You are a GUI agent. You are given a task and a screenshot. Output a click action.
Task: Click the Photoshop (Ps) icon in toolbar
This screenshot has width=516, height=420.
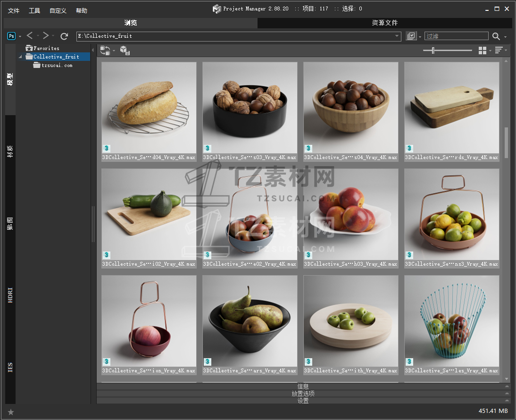[x=12, y=36]
